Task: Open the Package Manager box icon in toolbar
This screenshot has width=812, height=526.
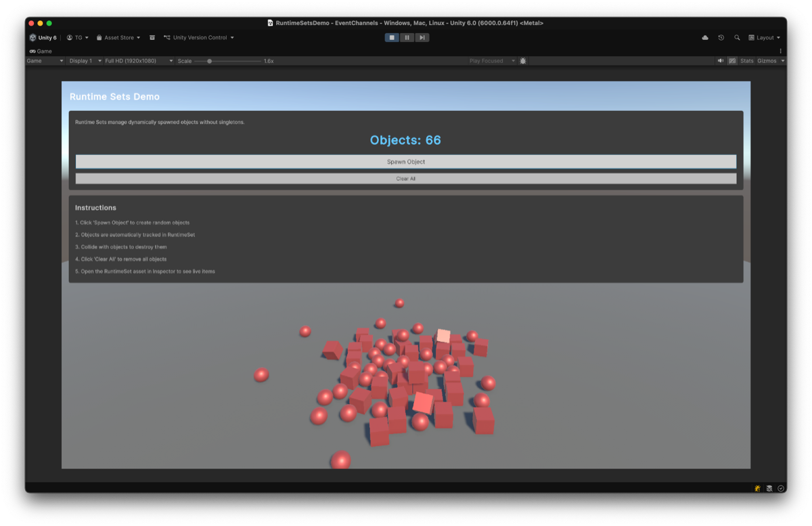Action: (x=152, y=37)
